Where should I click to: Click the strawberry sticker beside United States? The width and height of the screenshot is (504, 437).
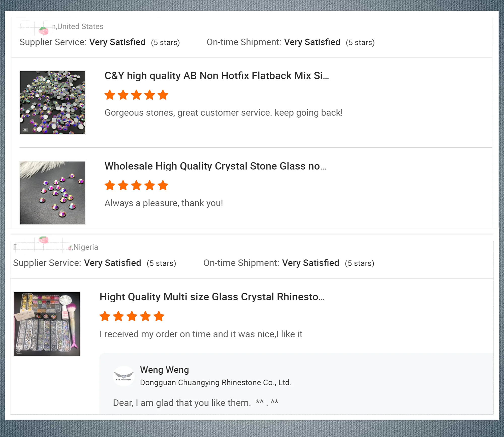(x=43, y=31)
